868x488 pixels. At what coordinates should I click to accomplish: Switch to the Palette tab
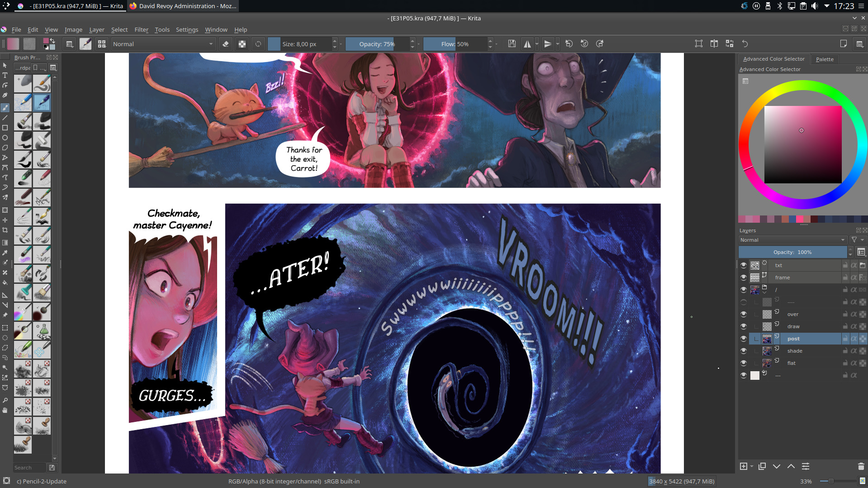(824, 59)
